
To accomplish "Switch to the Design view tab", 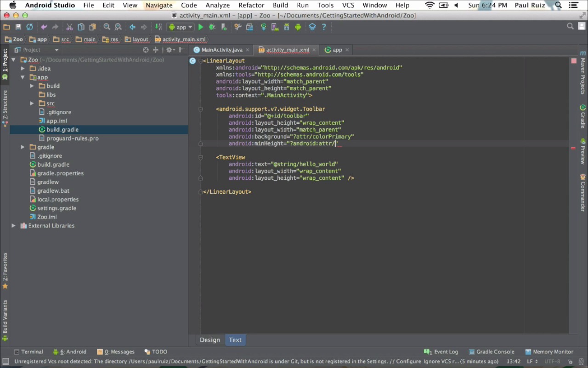I will point(210,340).
